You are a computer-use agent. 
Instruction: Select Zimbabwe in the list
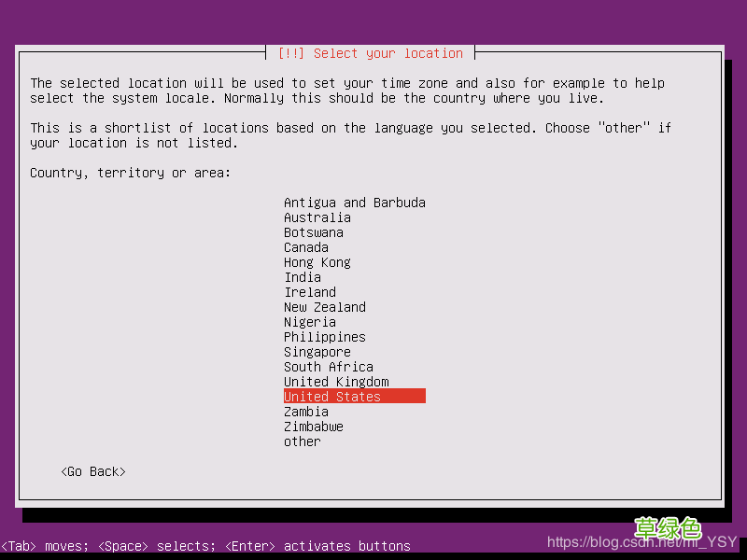[x=314, y=427]
